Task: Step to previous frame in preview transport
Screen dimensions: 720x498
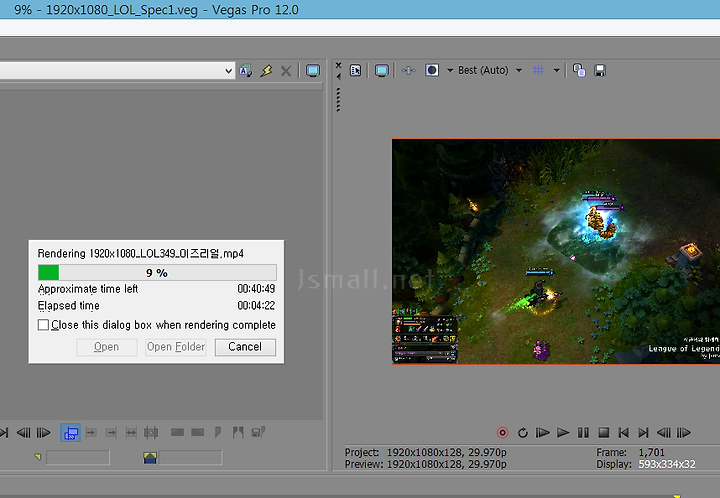Action: 664,432
